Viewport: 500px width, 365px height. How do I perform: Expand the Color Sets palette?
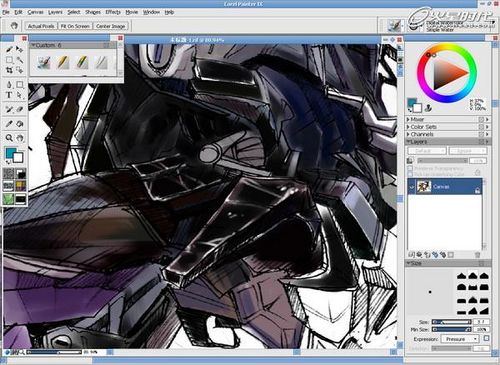coord(408,127)
